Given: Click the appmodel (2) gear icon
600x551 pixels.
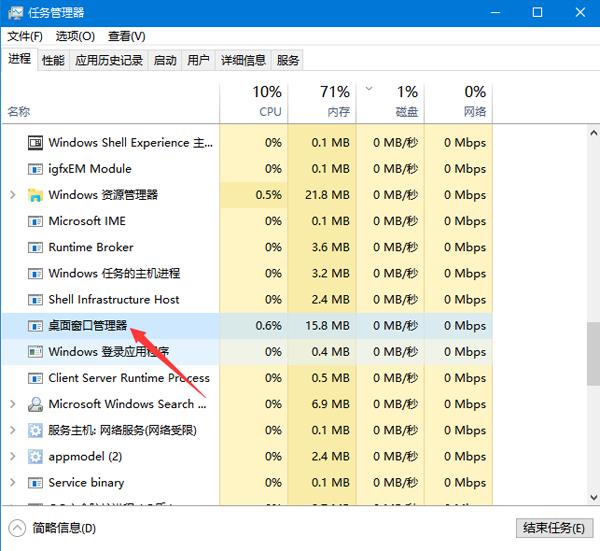Looking at the screenshot, I should (x=35, y=457).
